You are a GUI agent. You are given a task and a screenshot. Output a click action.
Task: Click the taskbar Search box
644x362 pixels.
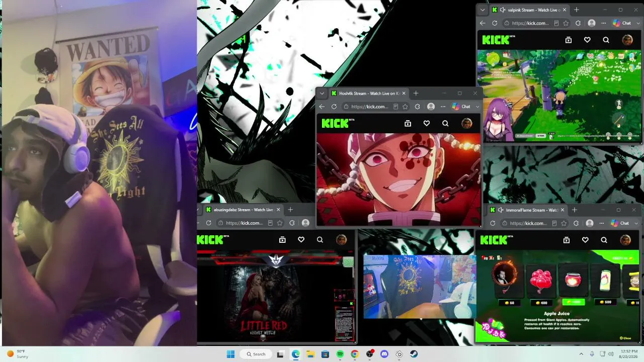point(255,354)
